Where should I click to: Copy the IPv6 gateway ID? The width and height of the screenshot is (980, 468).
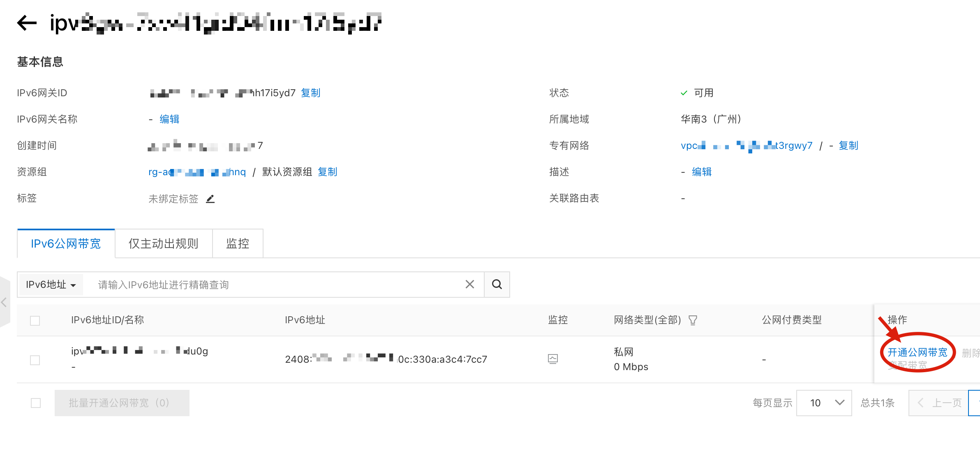tap(310, 93)
